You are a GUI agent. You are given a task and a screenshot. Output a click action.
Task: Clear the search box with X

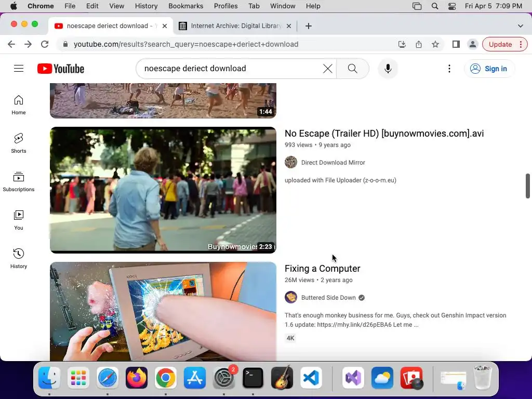coord(327,69)
